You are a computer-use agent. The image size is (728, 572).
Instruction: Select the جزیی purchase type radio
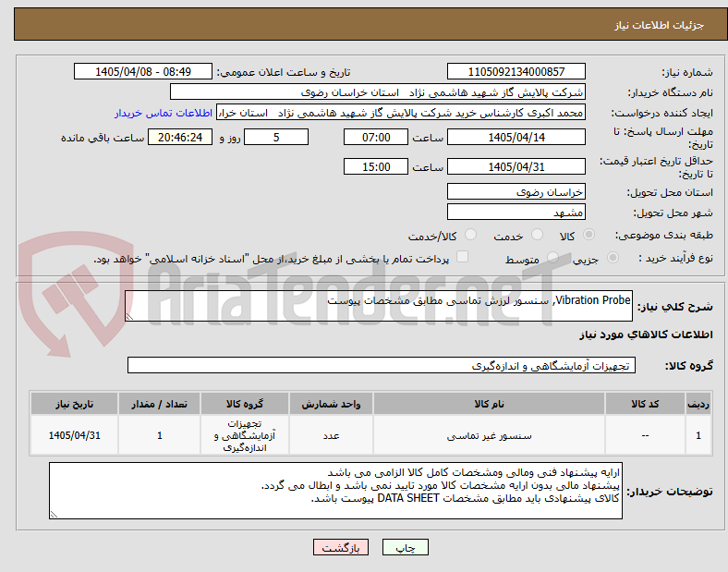(x=613, y=258)
